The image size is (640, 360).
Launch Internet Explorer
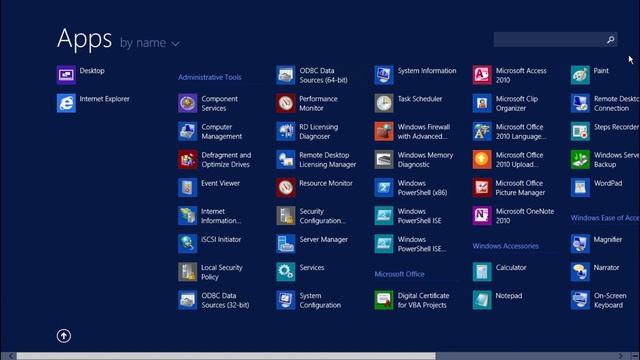coord(93,103)
